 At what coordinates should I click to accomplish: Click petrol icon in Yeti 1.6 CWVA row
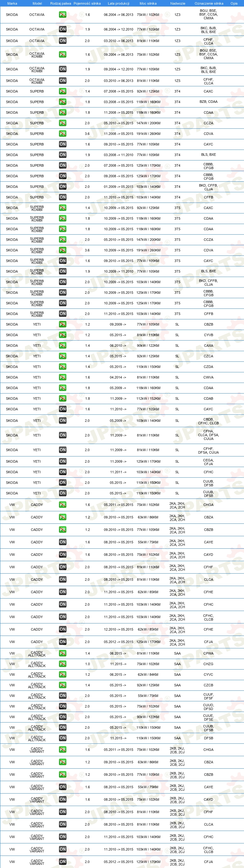coord(62,377)
